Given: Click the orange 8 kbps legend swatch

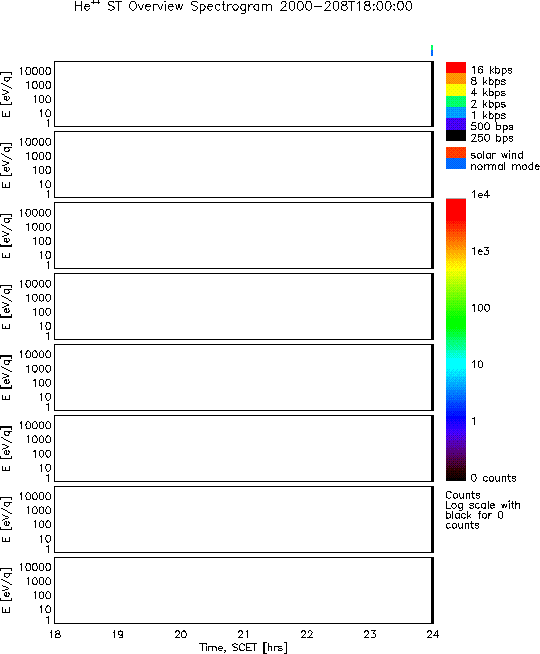Looking at the screenshot, I should point(456,79).
